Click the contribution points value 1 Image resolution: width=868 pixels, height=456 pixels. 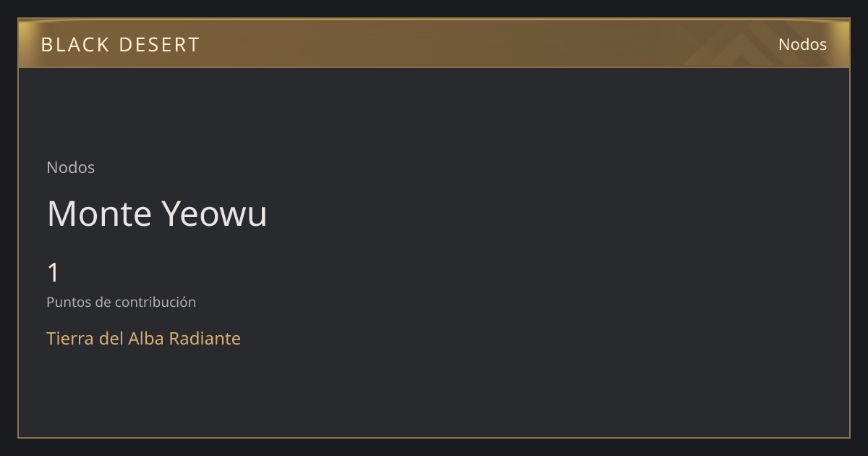pyautogui.click(x=53, y=273)
